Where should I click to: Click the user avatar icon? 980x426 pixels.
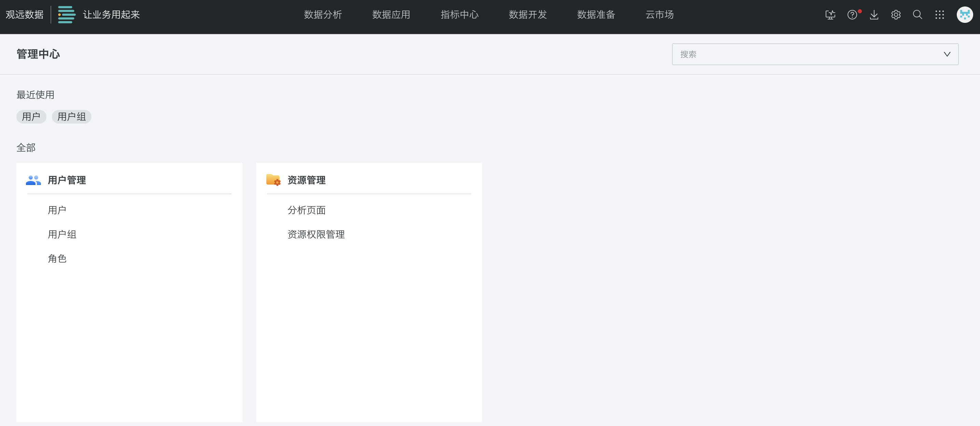(x=964, y=15)
